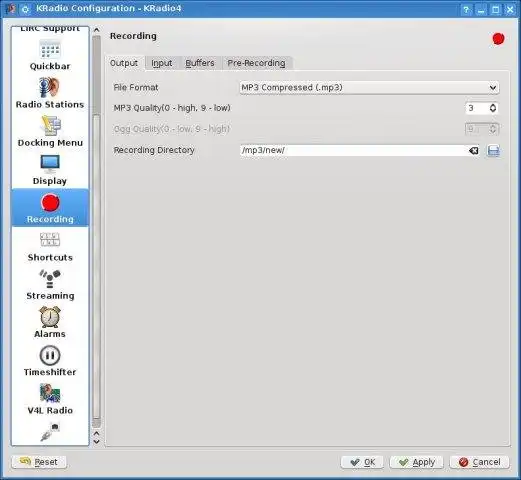Screen dimensions: 521x480
Task: Click the File Format label
Action: pyautogui.click(x=136, y=88)
